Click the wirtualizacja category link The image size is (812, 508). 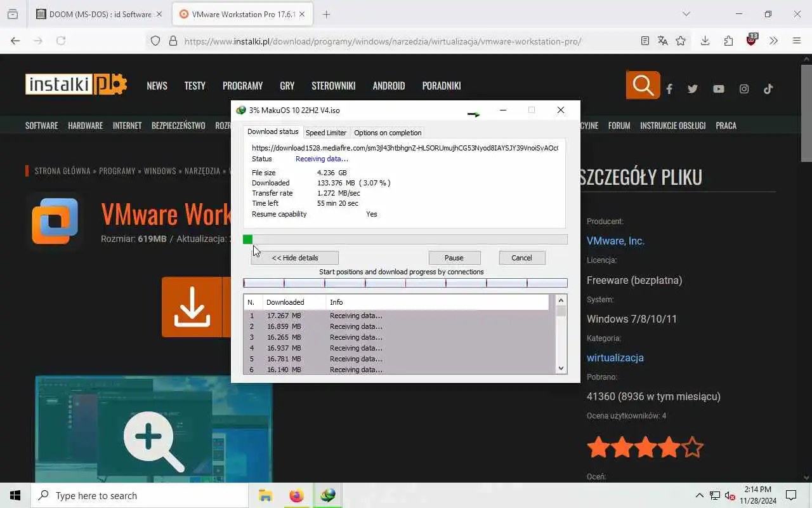(x=615, y=358)
